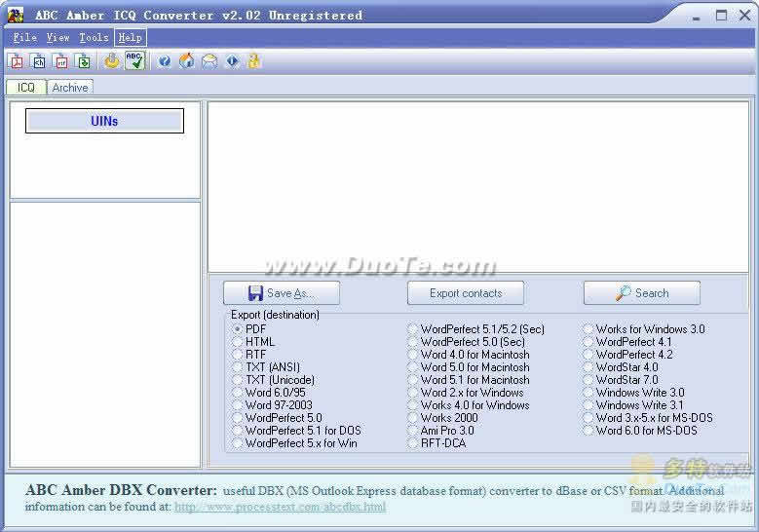
Task: Click the blue info about icon
Action: pyautogui.click(x=232, y=61)
